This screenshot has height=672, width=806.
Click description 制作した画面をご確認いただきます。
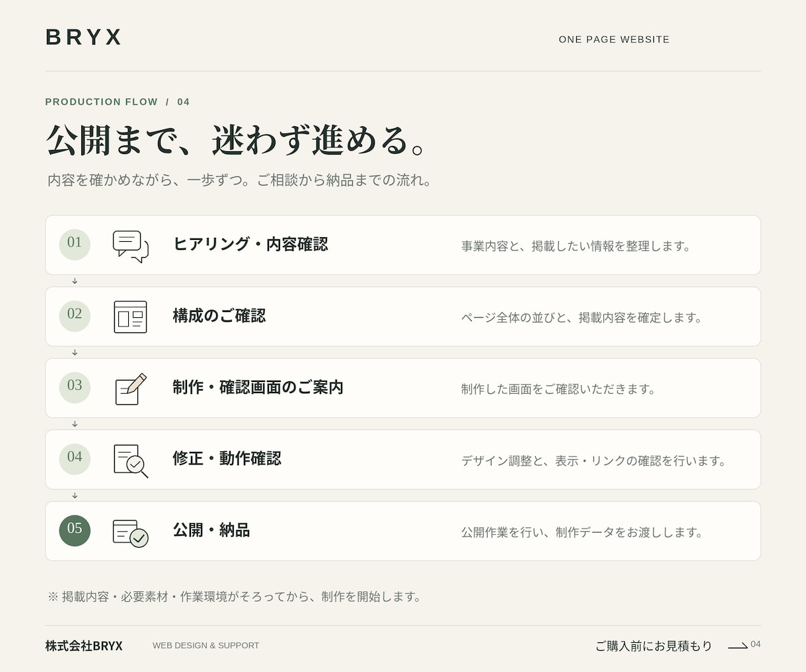click(559, 389)
